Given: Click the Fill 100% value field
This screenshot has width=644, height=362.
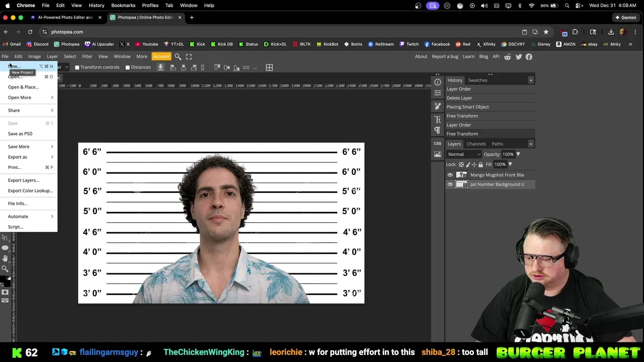Looking at the screenshot, I should click(x=500, y=164).
